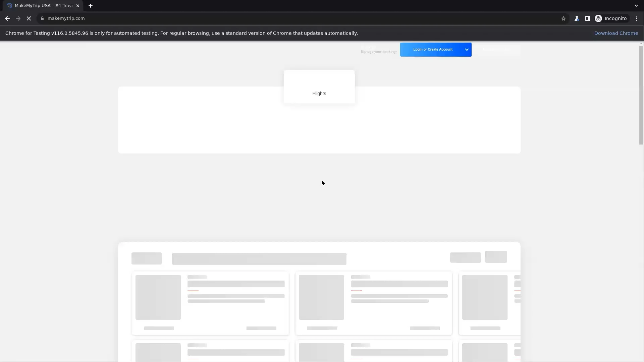Click the Download Chrome link
644x362 pixels.
[x=616, y=33]
